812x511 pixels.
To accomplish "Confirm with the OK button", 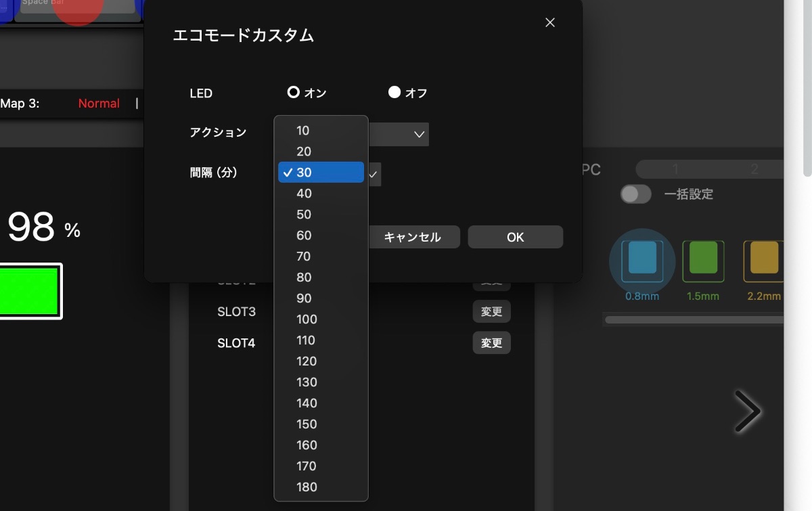I will pos(515,237).
